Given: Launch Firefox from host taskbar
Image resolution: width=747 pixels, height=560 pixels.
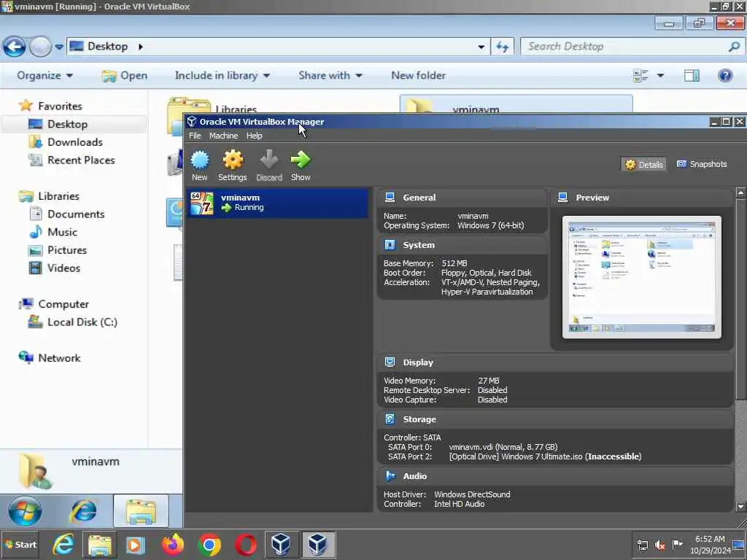Looking at the screenshot, I should (172, 545).
